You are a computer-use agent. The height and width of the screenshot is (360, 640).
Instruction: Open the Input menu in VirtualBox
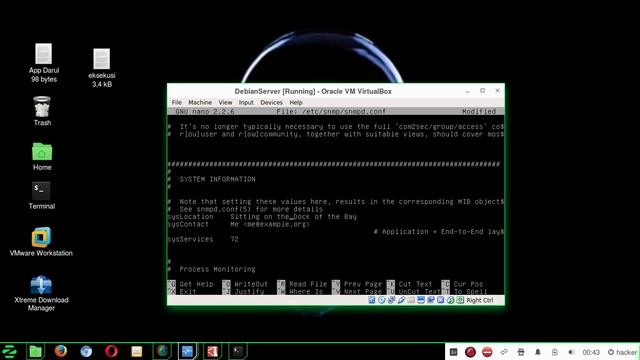pos(246,102)
